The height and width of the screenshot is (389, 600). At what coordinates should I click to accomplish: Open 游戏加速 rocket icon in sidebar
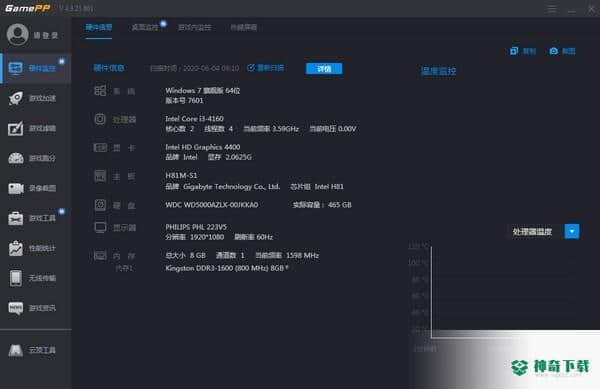[16, 98]
